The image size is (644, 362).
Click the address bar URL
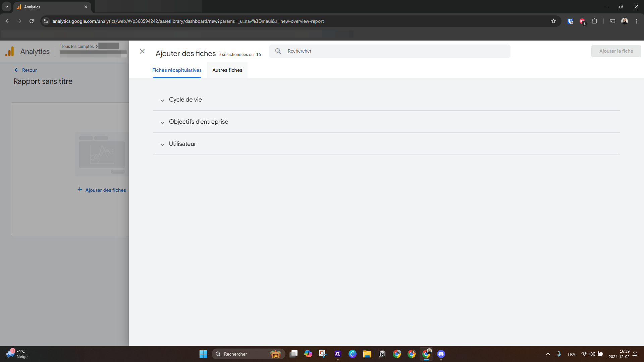pos(188,21)
